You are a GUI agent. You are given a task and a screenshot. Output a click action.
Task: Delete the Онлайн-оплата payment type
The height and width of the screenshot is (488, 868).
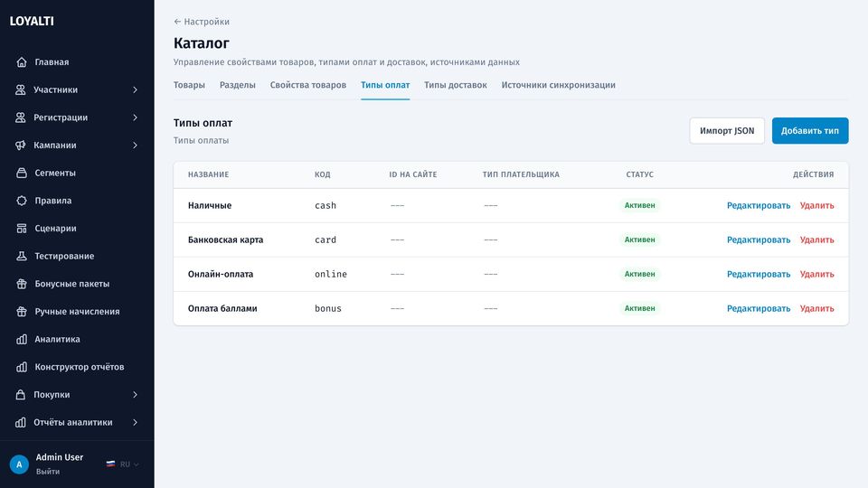click(816, 274)
